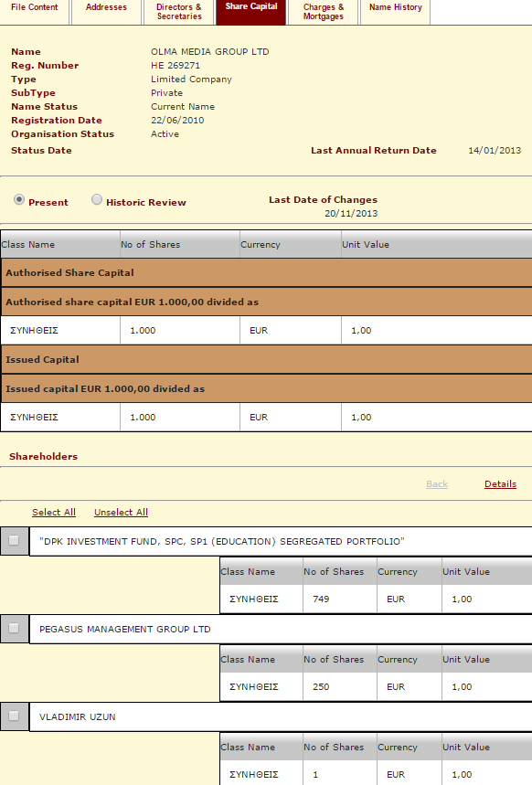Select the Present radio button

(x=19, y=200)
